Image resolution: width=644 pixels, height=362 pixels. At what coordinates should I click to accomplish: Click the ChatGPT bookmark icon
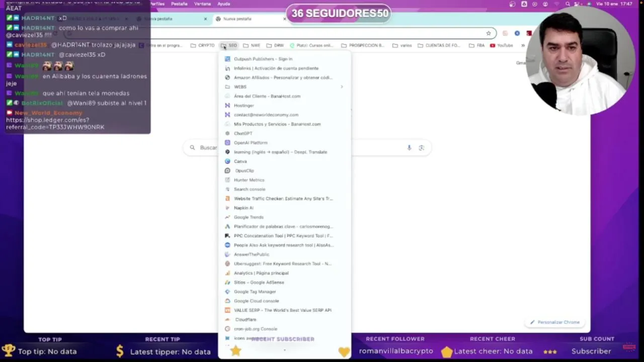227,133
